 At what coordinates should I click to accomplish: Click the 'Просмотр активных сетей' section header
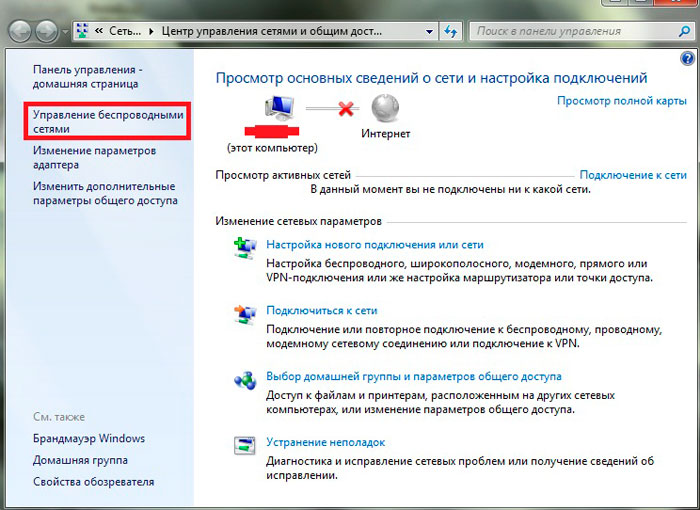[283, 175]
